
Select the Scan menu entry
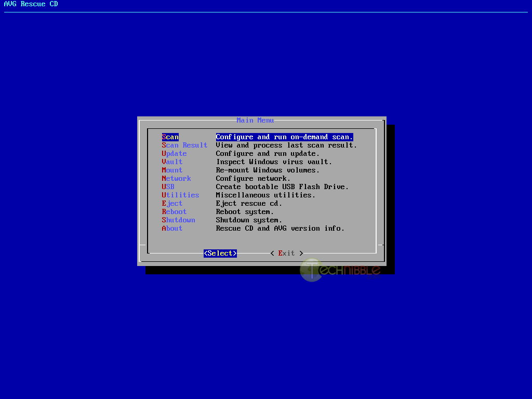[170, 137]
